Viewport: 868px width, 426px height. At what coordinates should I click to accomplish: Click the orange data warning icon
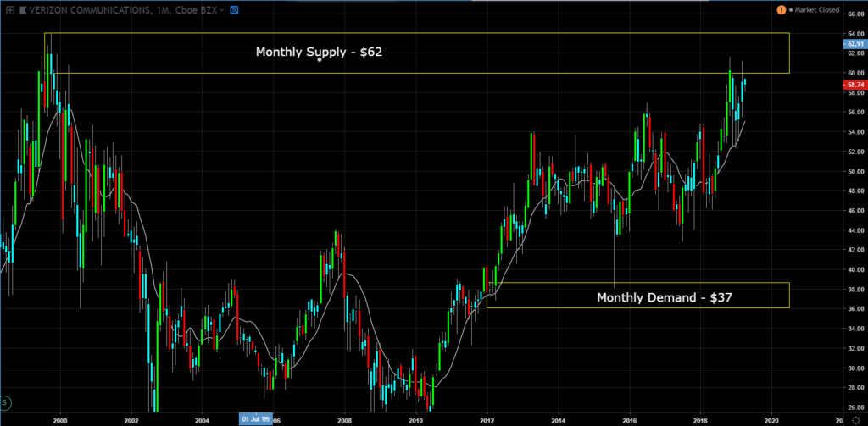pyautogui.click(x=781, y=10)
